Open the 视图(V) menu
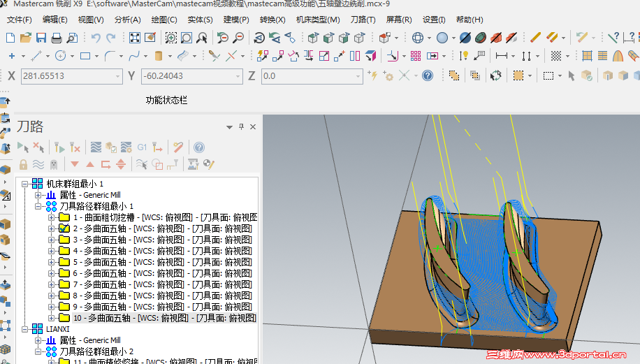The image size is (640, 364). (91, 20)
